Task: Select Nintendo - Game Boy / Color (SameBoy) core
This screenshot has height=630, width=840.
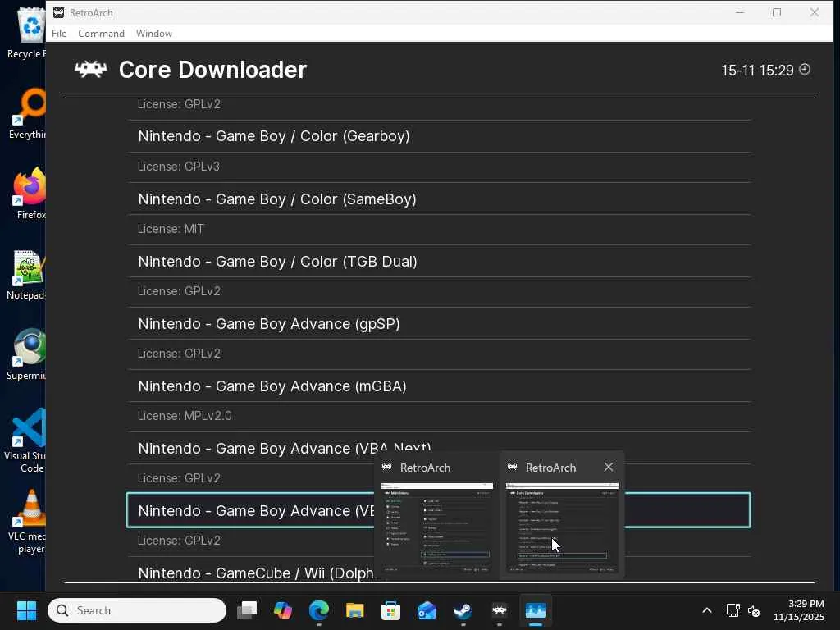Action: point(440,199)
